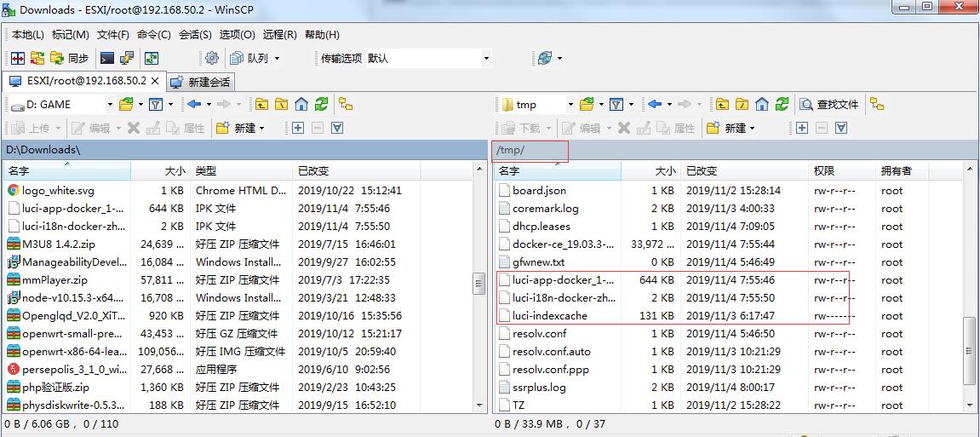The image size is (980, 437).
Task: Open the 新建会话 new session tab
Action: (201, 82)
